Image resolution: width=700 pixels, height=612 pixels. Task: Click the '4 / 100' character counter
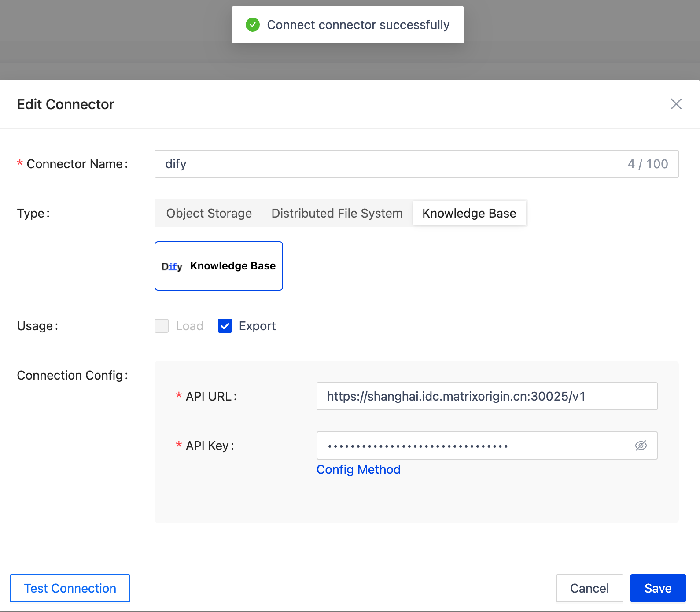648,164
